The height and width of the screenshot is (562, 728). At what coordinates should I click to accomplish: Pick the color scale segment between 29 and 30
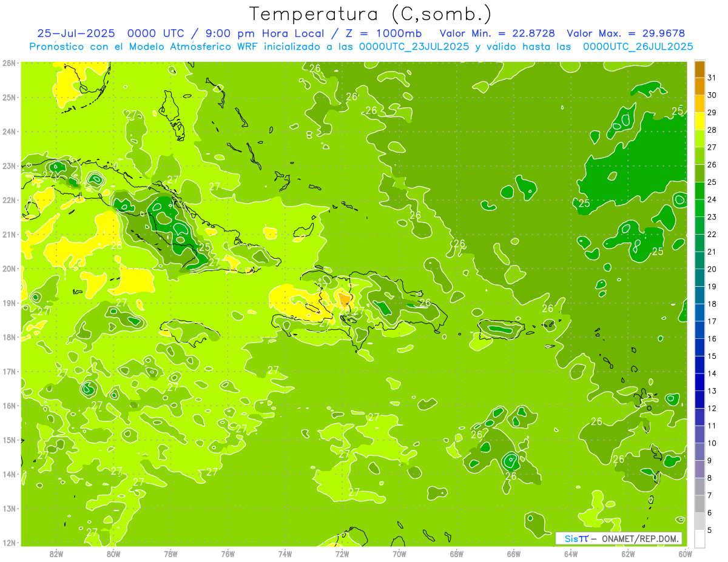(699, 104)
